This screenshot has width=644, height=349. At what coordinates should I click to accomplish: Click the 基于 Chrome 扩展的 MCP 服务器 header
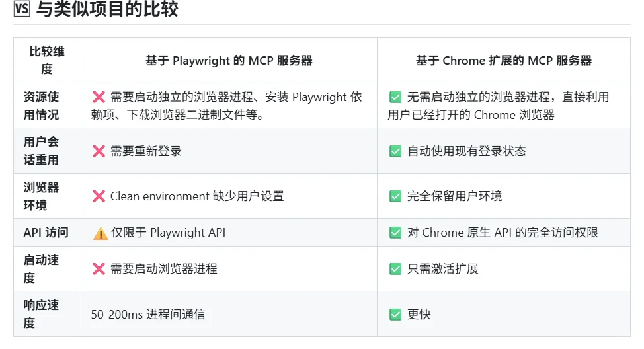(x=504, y=61)
